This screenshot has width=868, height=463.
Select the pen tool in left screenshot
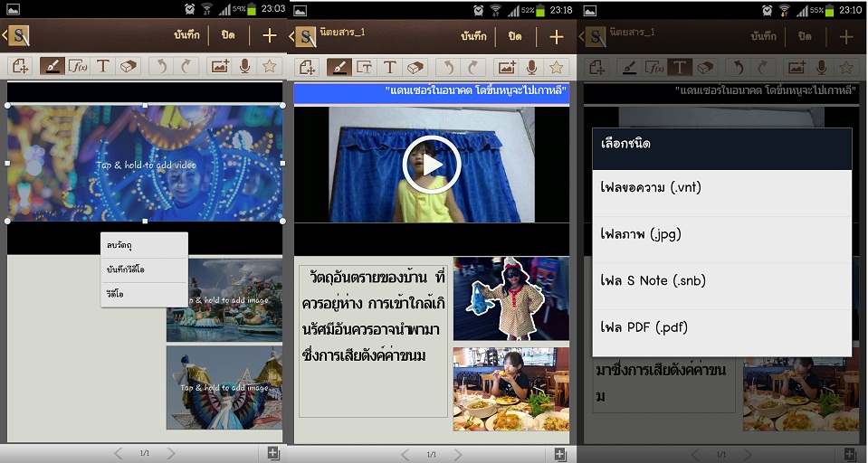point(52,66)
